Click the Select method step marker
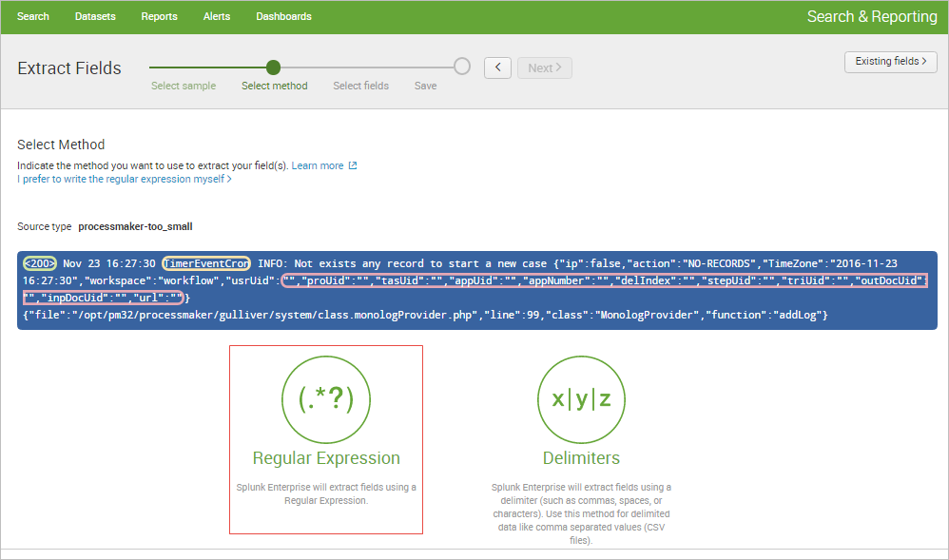Screen dimensions: 949x560 [273, 68]
